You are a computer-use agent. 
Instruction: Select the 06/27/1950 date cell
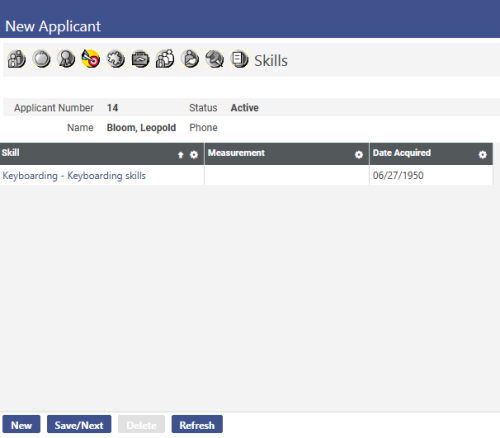(431, 175)
